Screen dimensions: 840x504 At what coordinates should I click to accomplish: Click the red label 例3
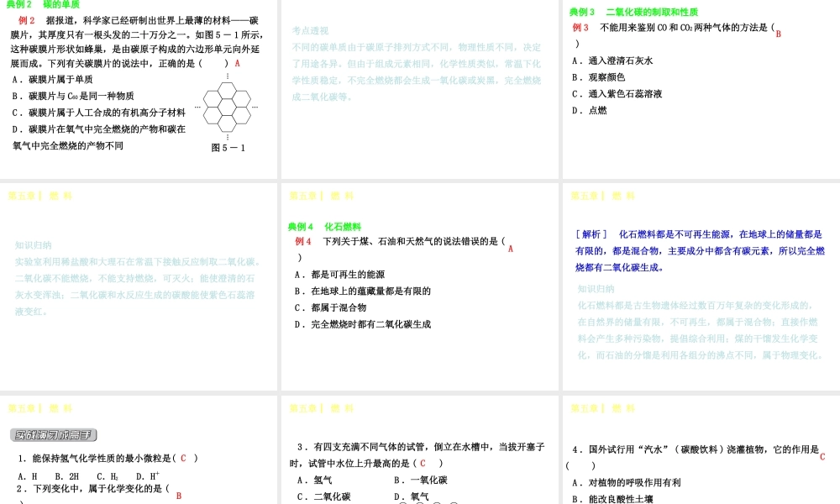point(580,28)
